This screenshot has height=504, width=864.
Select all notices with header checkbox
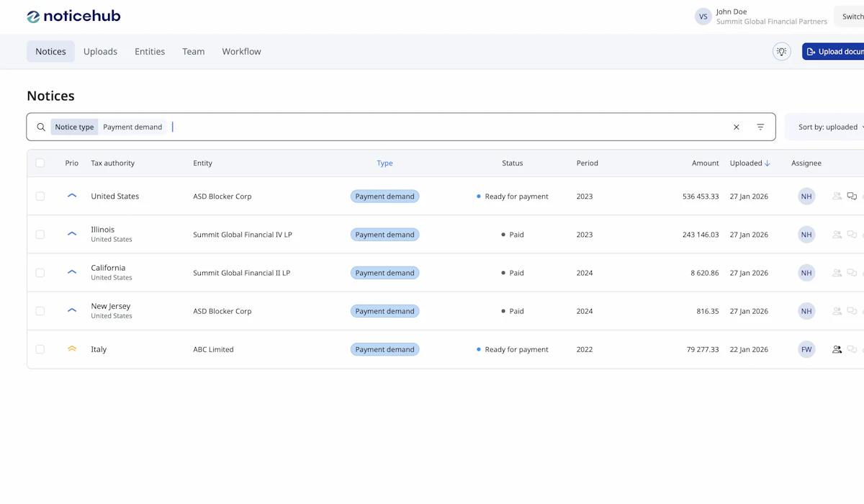pos(40,163)
